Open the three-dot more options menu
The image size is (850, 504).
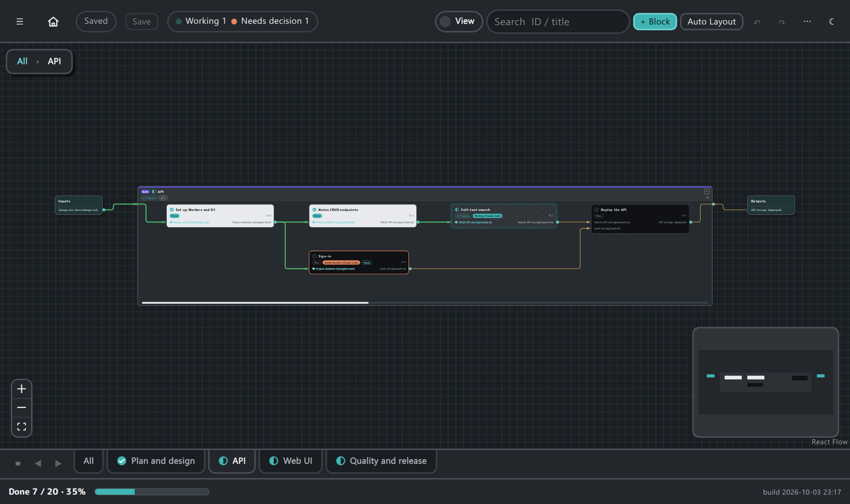(807, 22)
